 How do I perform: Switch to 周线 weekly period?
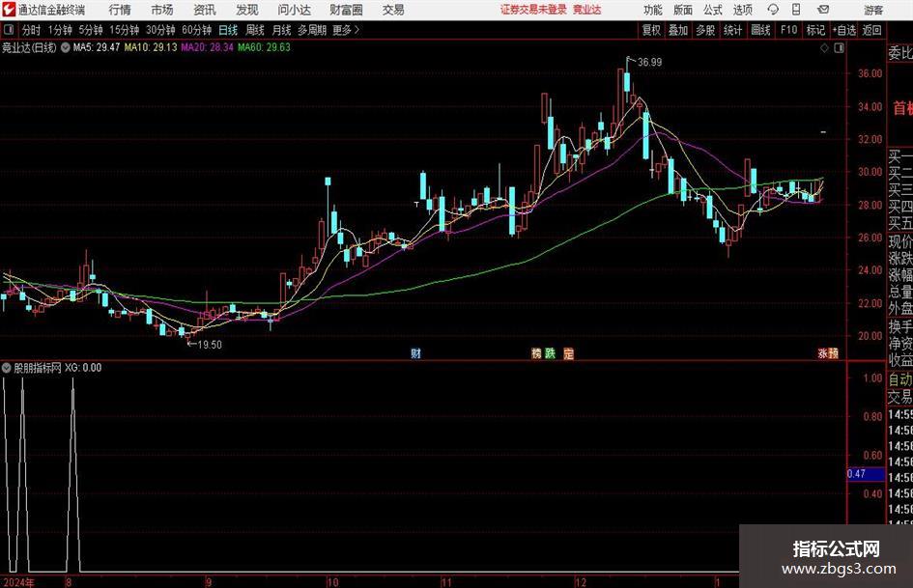click(x=255, y=30)
